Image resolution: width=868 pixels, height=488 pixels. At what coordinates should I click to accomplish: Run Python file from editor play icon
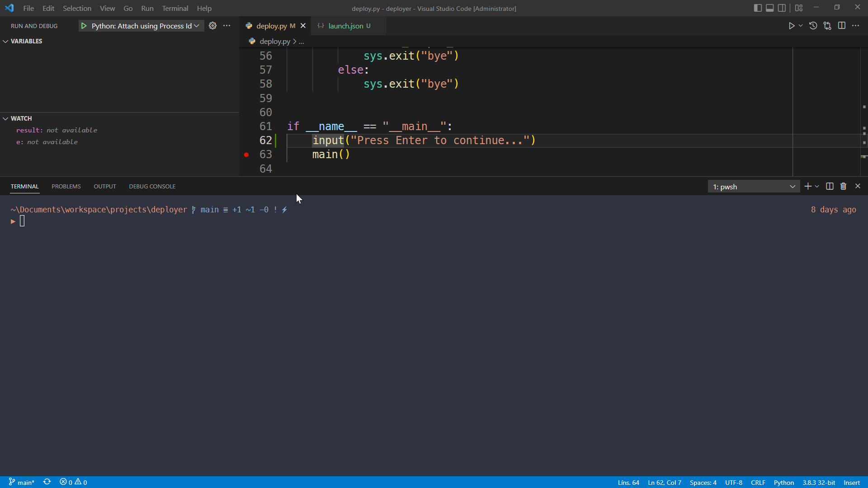click(791, 26)
